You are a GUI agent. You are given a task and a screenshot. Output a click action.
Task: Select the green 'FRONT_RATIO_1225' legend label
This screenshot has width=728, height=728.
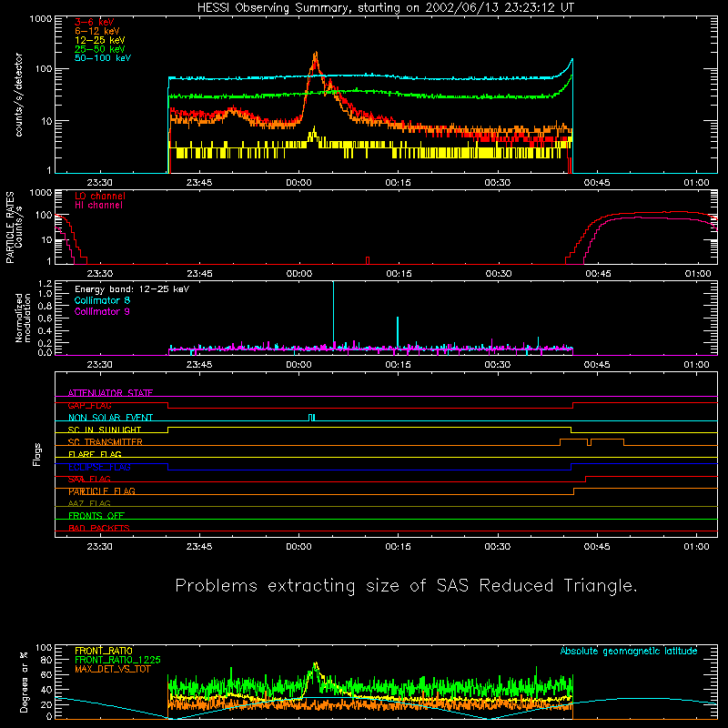pos(117,660)
